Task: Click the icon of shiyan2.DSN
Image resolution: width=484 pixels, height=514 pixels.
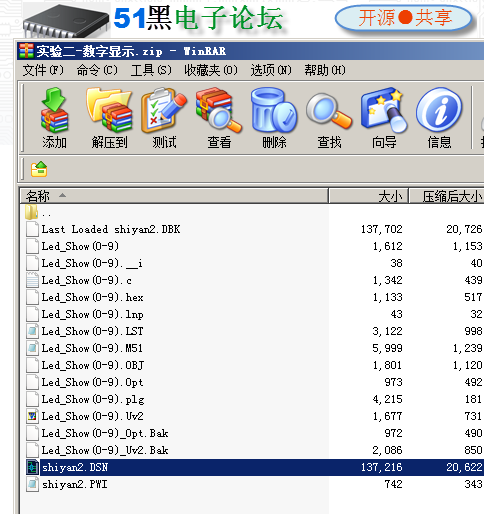Action: pyautogui.click(x=32, y=467)
